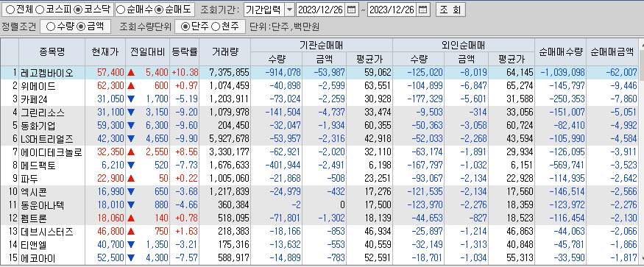The image size is (644, 267).
Task: Click the 순매매금액 column header
Action: pyautogui.click(x=612, y=51)
